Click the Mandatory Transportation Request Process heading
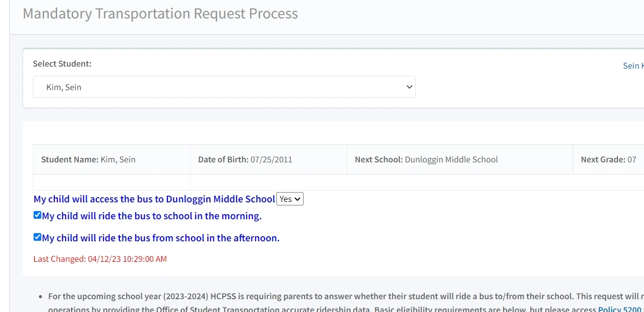644x312 pixels. pyautogui.click(x=160, y=14)
